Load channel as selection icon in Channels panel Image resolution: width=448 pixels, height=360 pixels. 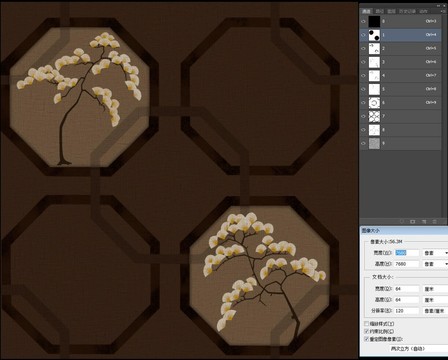coord(402,221)
